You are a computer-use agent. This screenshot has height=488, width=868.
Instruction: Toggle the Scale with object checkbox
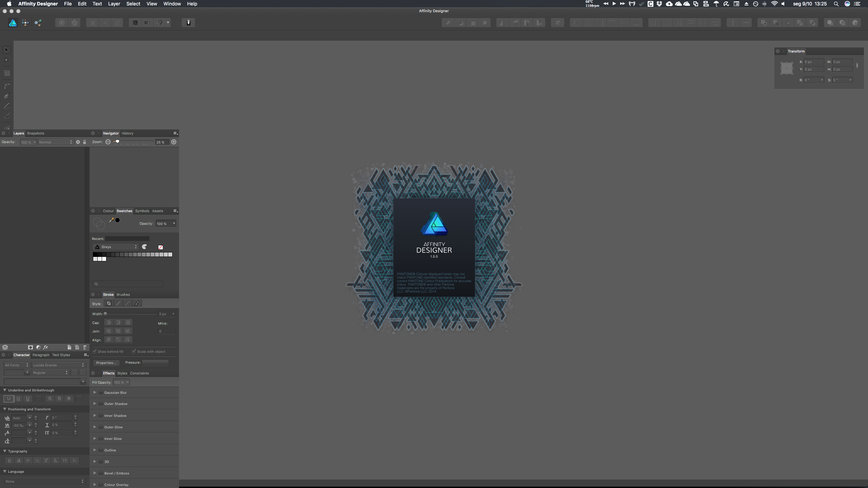pyautogui.click(x=134, y=351)
